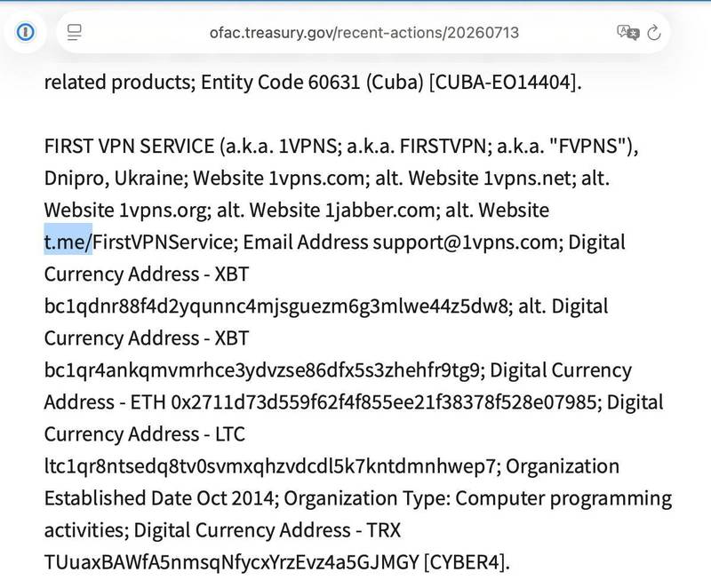Open the 1Password extension icon
The width and height of the screenshot is (711, 588).
[26, 32]
